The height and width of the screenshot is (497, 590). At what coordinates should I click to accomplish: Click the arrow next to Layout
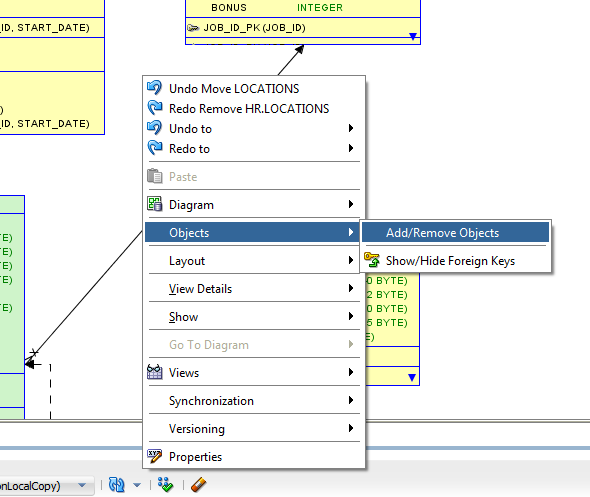coord(351,260)
